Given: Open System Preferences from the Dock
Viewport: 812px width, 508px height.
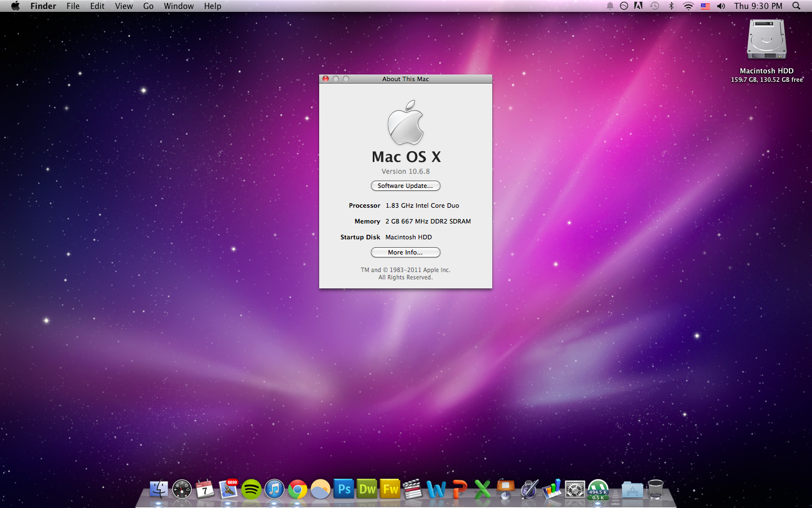Looking at the screenshot, I should (575, 489).
